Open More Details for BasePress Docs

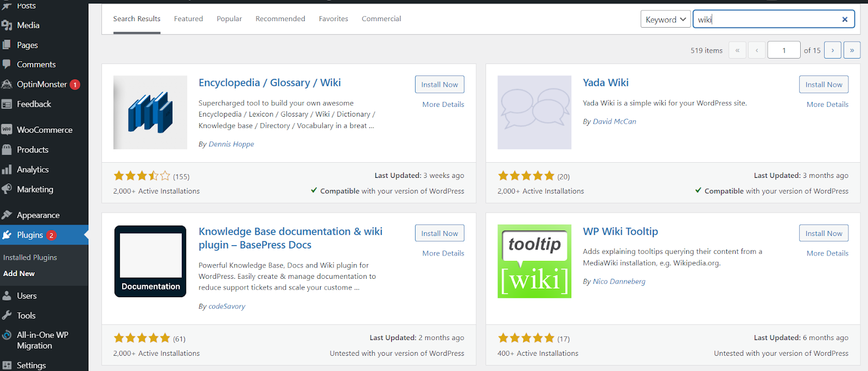click(443, 253)
